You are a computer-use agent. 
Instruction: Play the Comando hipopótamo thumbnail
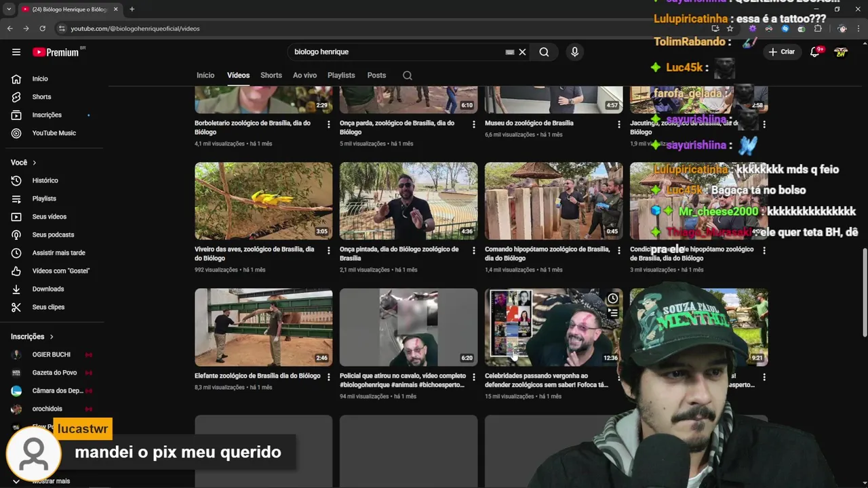pyautogui.click(x=553, y=201)
